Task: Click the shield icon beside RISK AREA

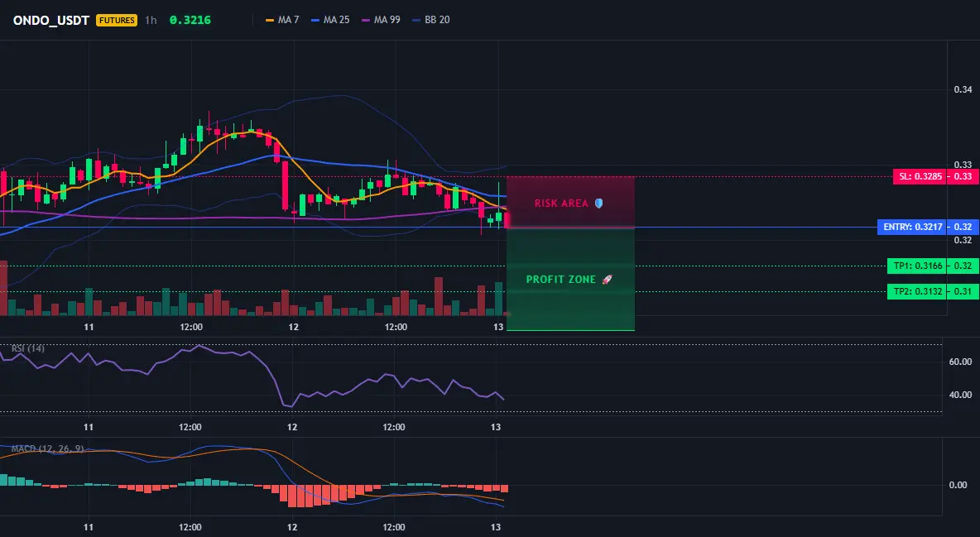Action: click(598, 204)
